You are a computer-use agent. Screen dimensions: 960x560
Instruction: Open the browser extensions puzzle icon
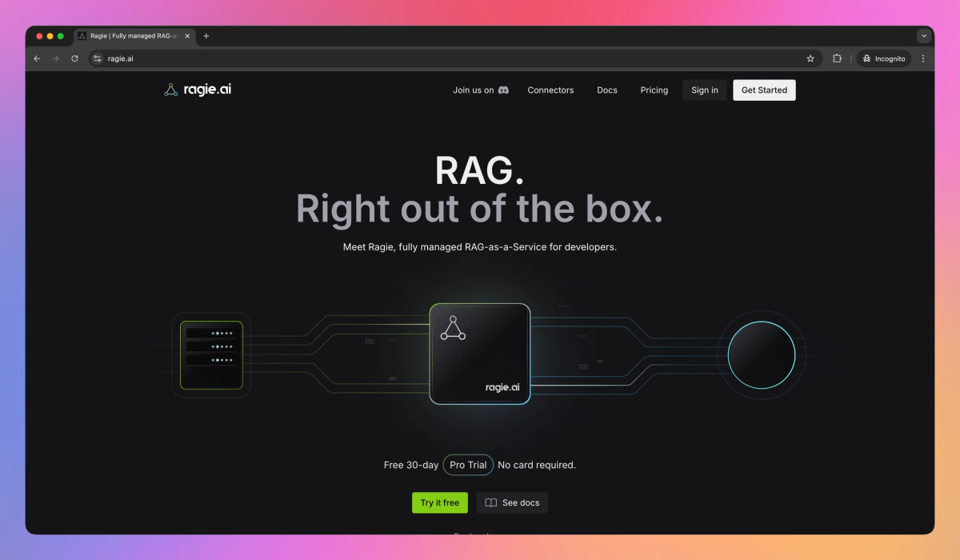point(836,58)
